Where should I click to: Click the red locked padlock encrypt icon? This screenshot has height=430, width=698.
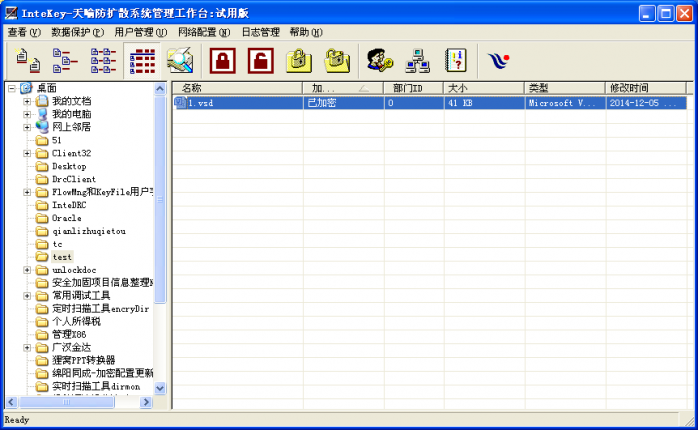[x=223, y=61]
